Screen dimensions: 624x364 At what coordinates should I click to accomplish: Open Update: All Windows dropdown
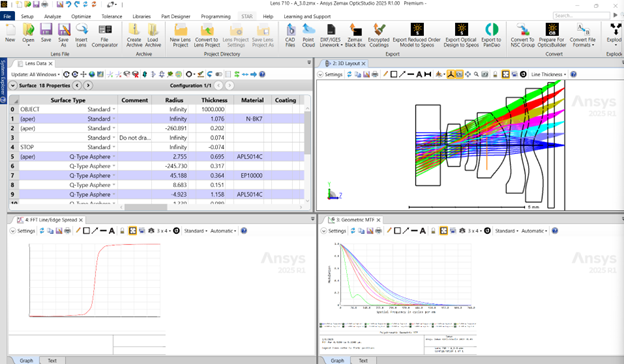tap(35, 74)
